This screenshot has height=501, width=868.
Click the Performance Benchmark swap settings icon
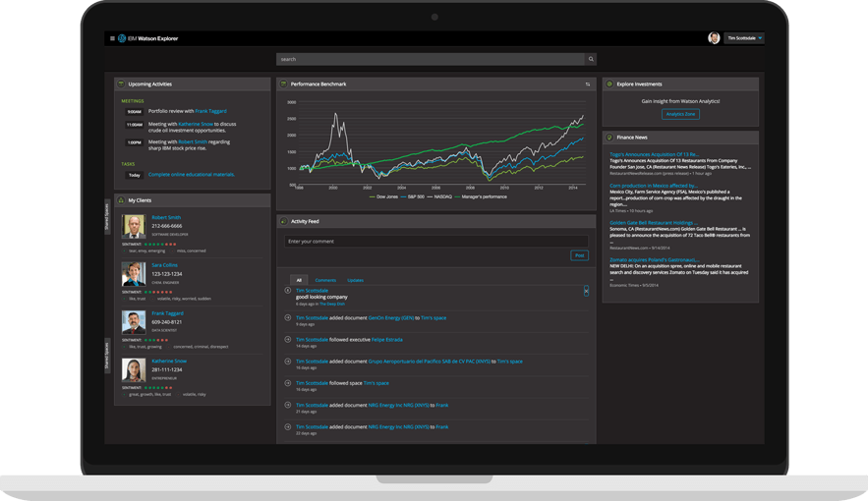pyautogui.click(x=587, y=84)
